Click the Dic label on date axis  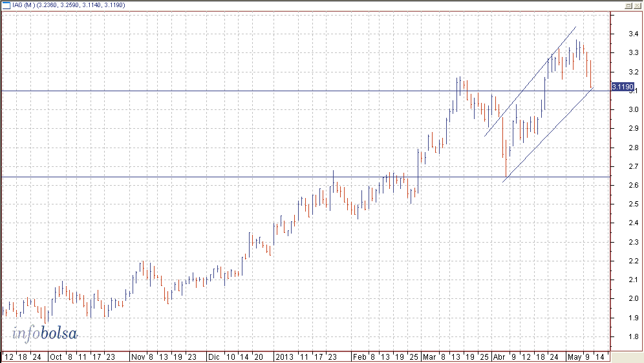point(213,357)
